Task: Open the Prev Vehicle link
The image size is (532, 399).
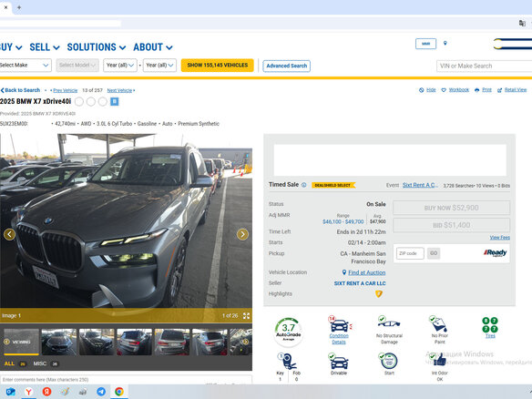Action: [x=66, y=90]
